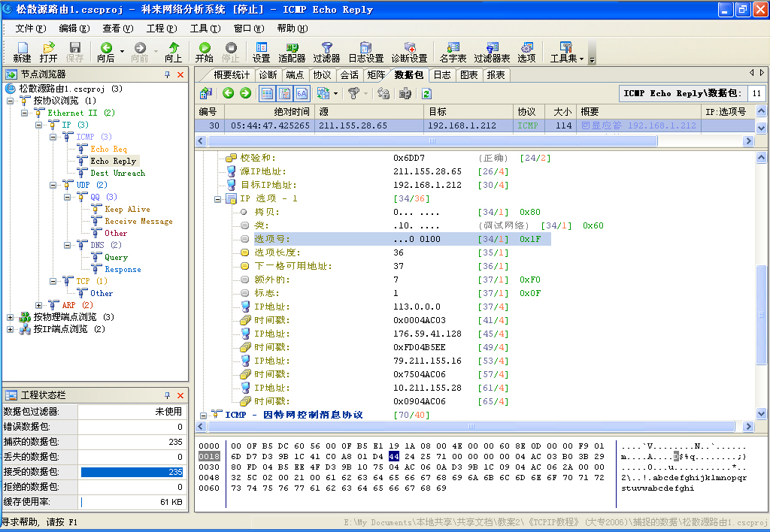Image resolution: width=770 pixels, height=532 pixels.
Task: Open the 过滤器 (Filter) toolbar icon
Action: 326,52
